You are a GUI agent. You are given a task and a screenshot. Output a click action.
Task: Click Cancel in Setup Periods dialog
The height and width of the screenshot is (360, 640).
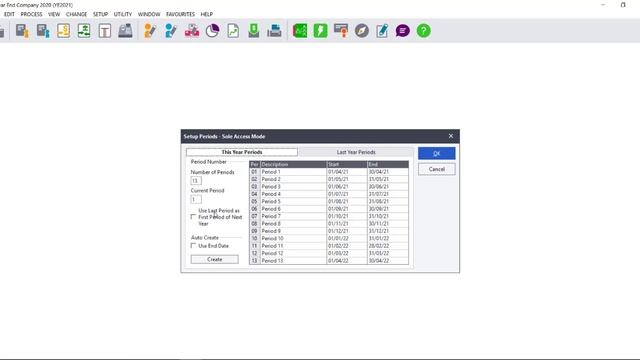point(436,169)
